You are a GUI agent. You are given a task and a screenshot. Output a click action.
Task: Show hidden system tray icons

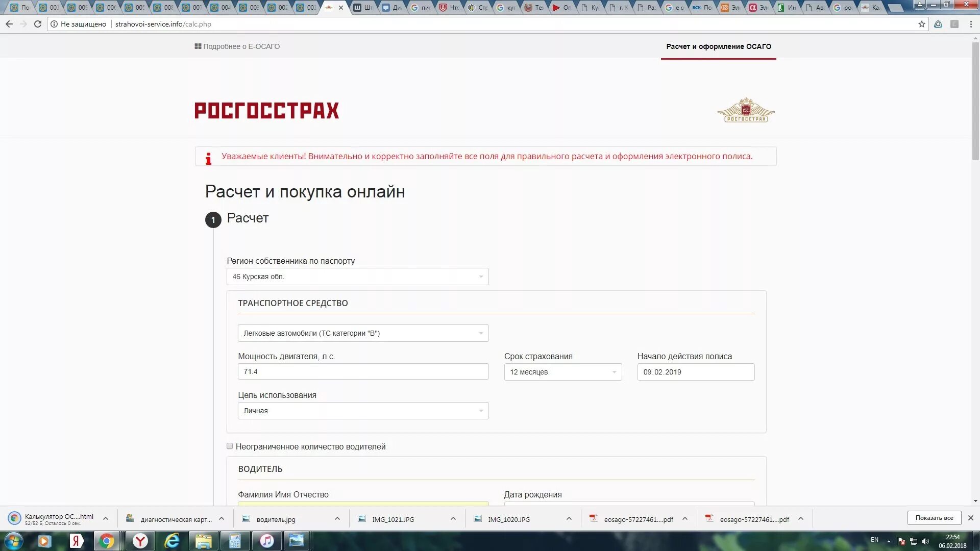pyautogui.click(x=889, y=541)
